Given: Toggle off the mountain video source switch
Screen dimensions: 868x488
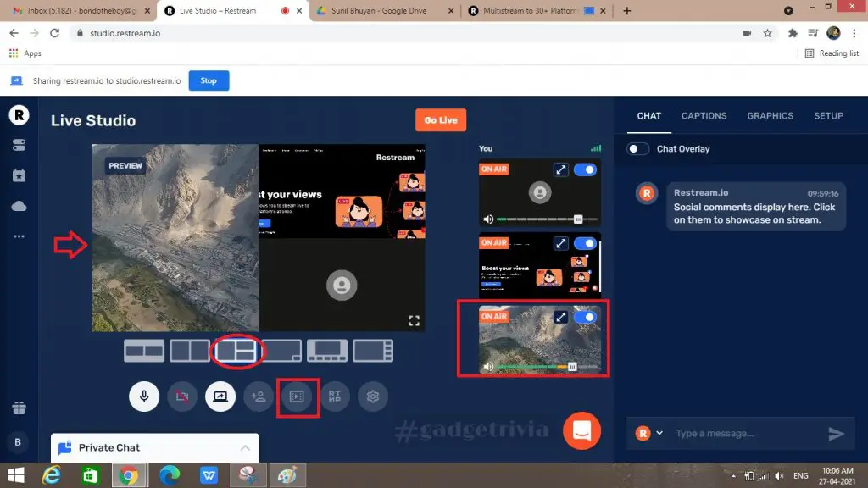Looking at the screenshot, I should (x=585, y=317).
